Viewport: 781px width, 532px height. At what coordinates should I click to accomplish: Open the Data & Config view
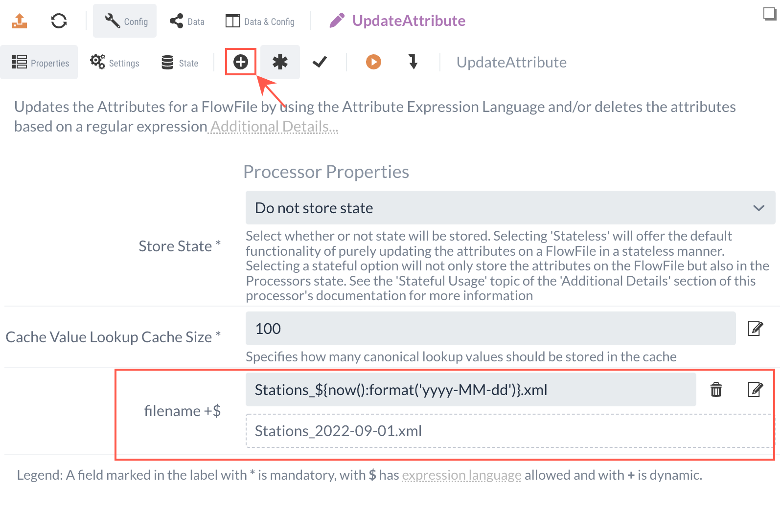261,21
